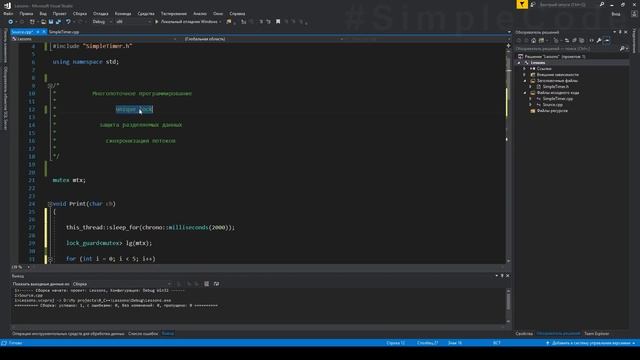Click the Open File toolbar icon
Viewport: 640px width, 360px height.
(x=43, y=22)
